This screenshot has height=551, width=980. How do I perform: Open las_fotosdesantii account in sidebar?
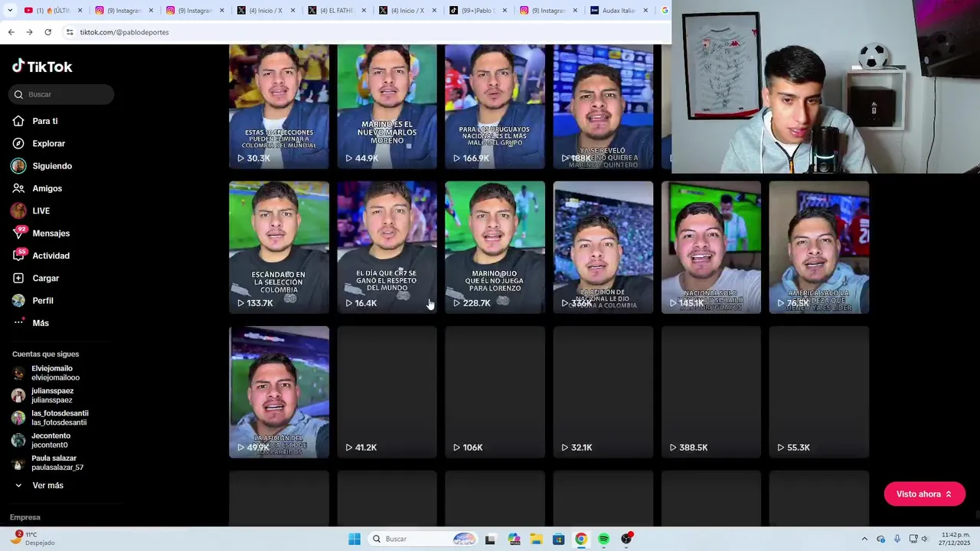[50, 418]
